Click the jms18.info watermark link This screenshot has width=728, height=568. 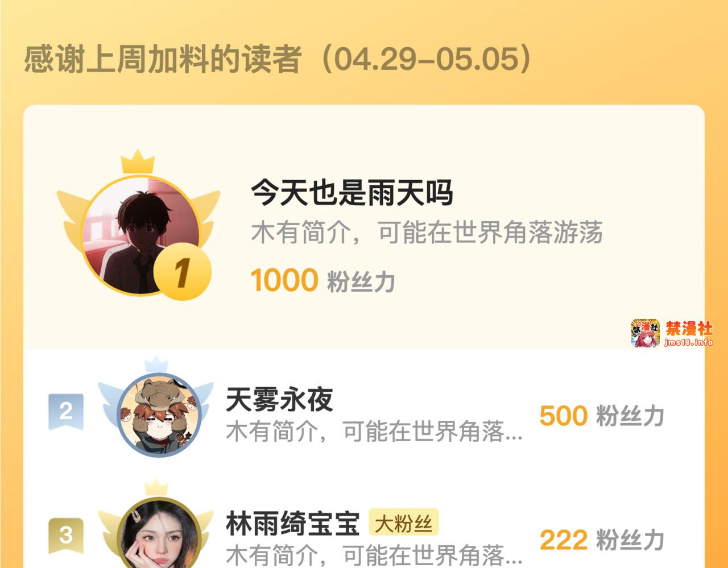pyautogui.click(x=689, y=342)
